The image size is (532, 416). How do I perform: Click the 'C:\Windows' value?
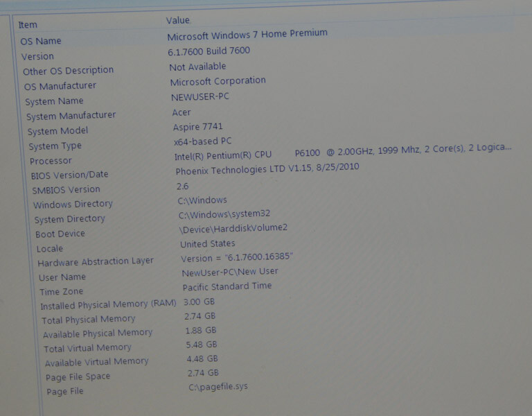coord(202,200)
